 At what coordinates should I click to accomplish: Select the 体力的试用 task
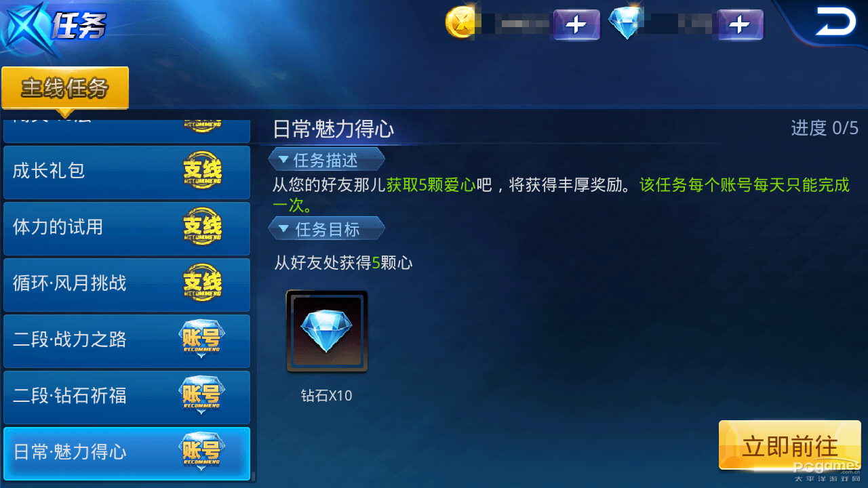pos(127,228)
